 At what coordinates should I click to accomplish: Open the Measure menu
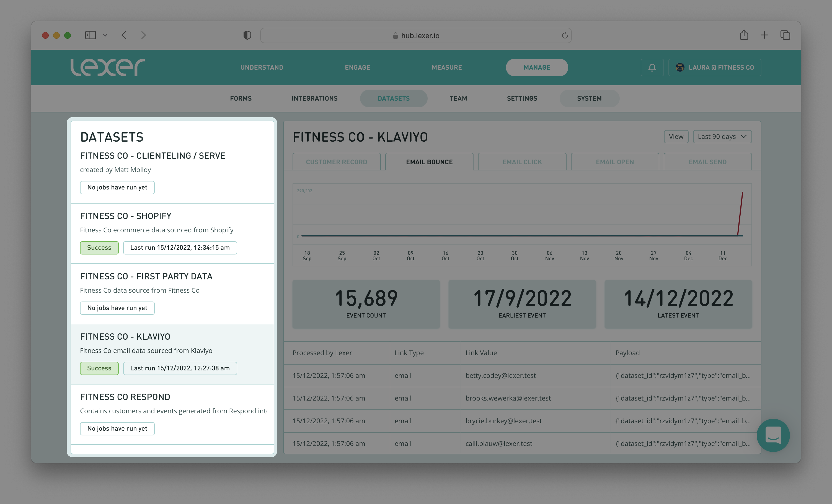[447, 67]
